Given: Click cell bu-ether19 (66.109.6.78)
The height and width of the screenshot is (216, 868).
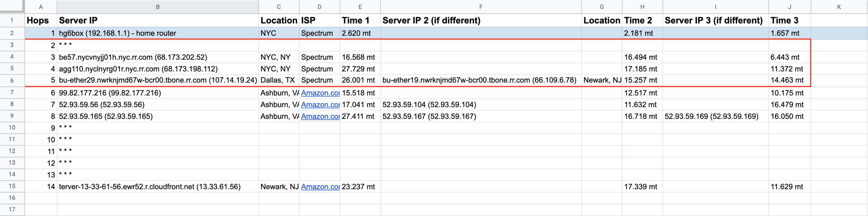Looking at the screenshot, I should point(481,80).
